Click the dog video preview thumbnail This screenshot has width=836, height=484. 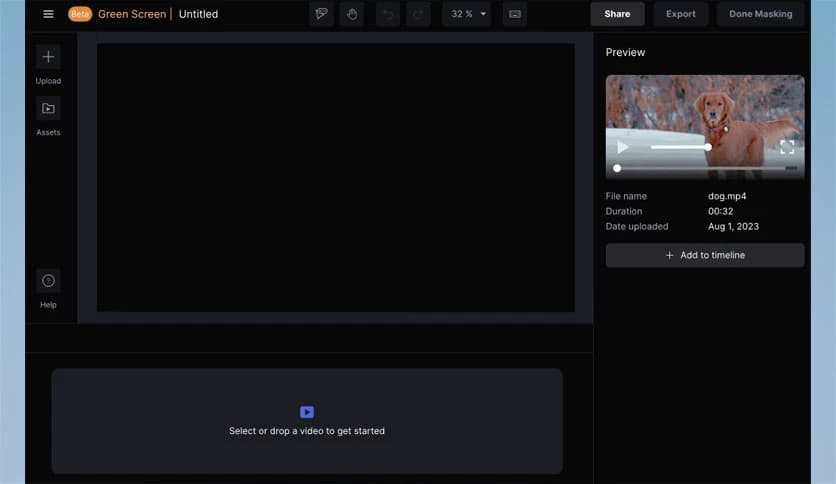click(705, 127)
